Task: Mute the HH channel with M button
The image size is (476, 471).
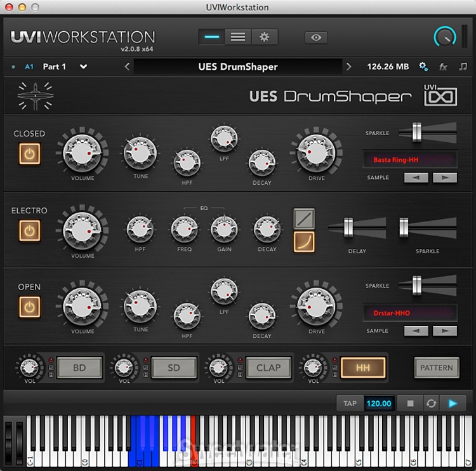Action: (x=334, y=375)
